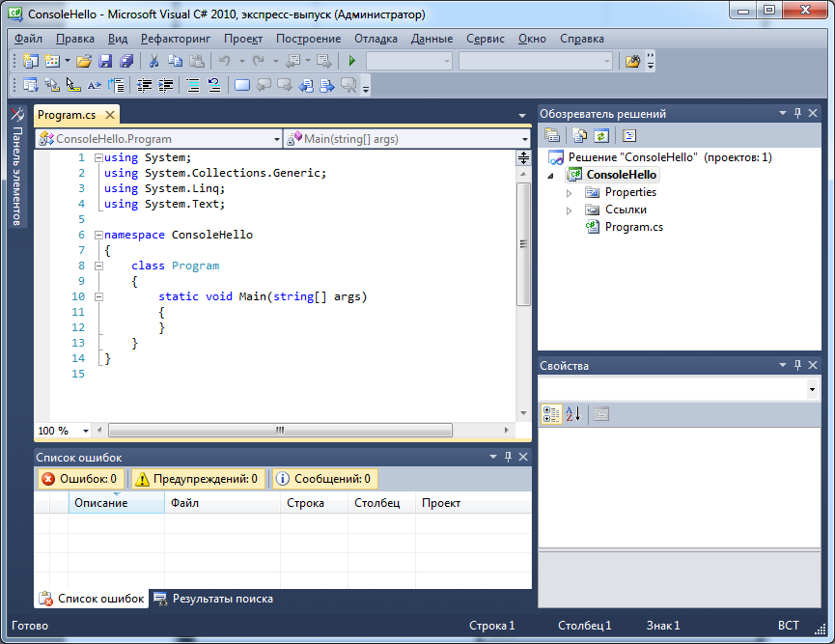Viewport: 835px width, 644px height.
Task: Open the Рефакторинг menu
Action: coord(175,39)
